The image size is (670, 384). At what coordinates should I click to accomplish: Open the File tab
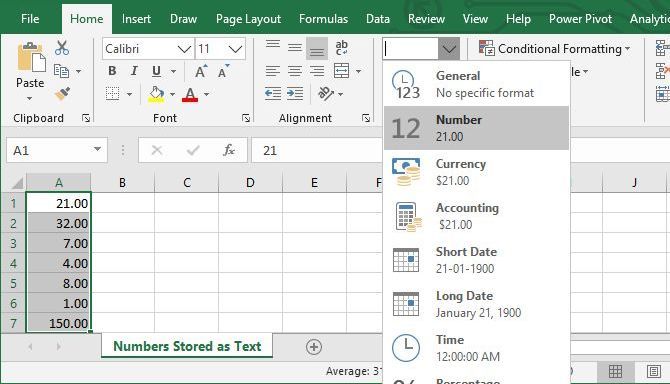[30, 19]
